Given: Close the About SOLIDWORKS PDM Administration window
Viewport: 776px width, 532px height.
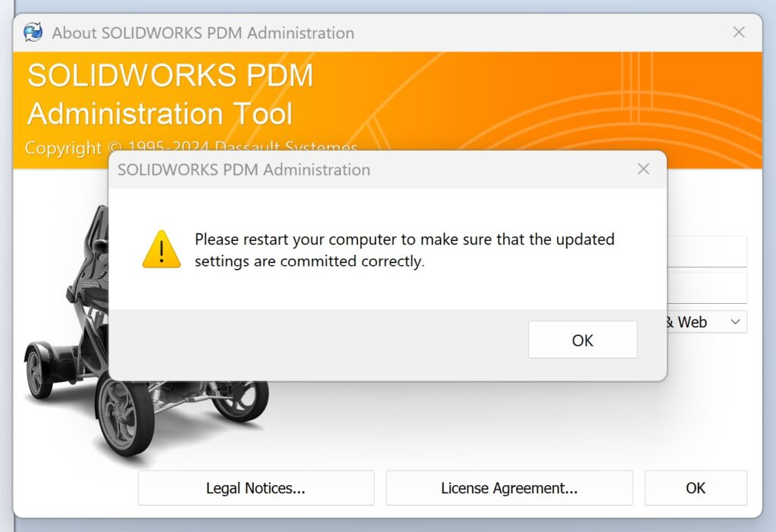Looking at the screenshot, I should [739, 33].
